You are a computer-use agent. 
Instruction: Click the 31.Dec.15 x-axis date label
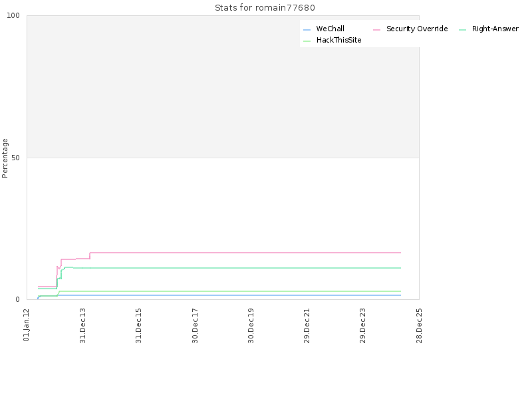click(138, 326)
